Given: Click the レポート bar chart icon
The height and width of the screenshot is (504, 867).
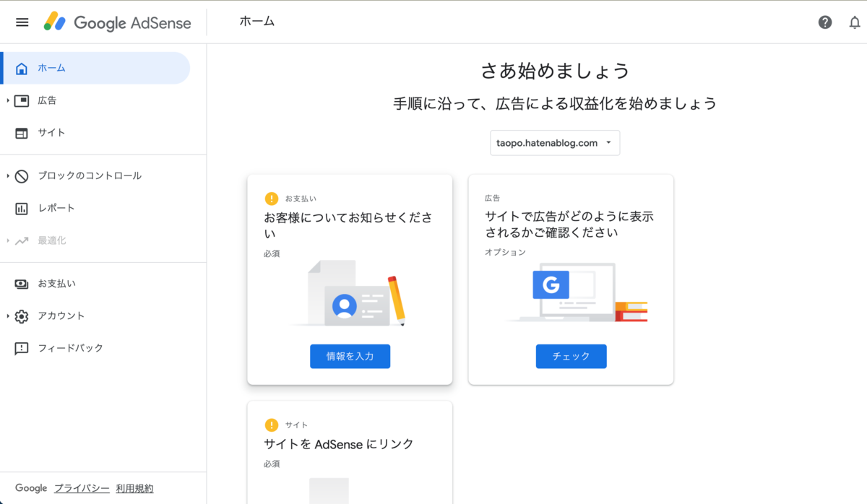Looking at the screenshot, I should tap(22, 209).
